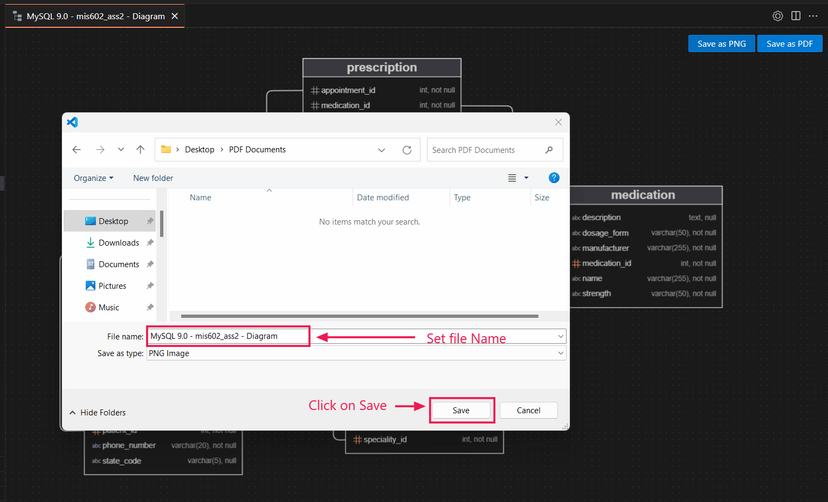This screenshot has width=828, height=502.
Task: Click New folder in dialog toolbar
Action: coord(153,178)
